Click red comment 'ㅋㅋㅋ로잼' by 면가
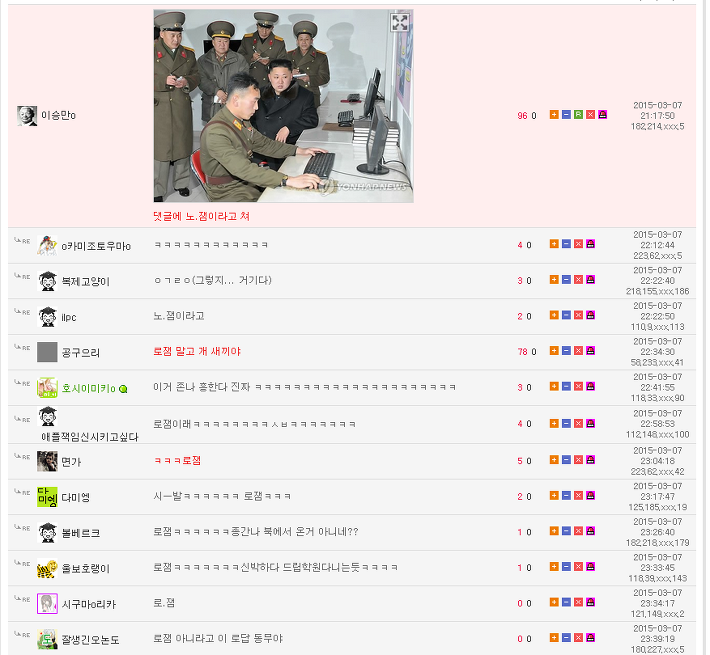 coord(177,460)
